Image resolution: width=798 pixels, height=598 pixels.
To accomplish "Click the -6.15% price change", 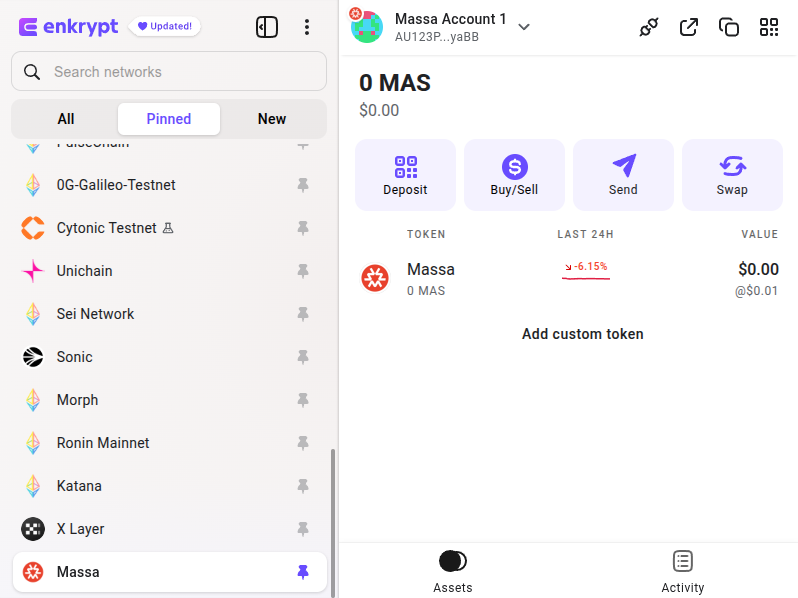I will tap(586, 267).
